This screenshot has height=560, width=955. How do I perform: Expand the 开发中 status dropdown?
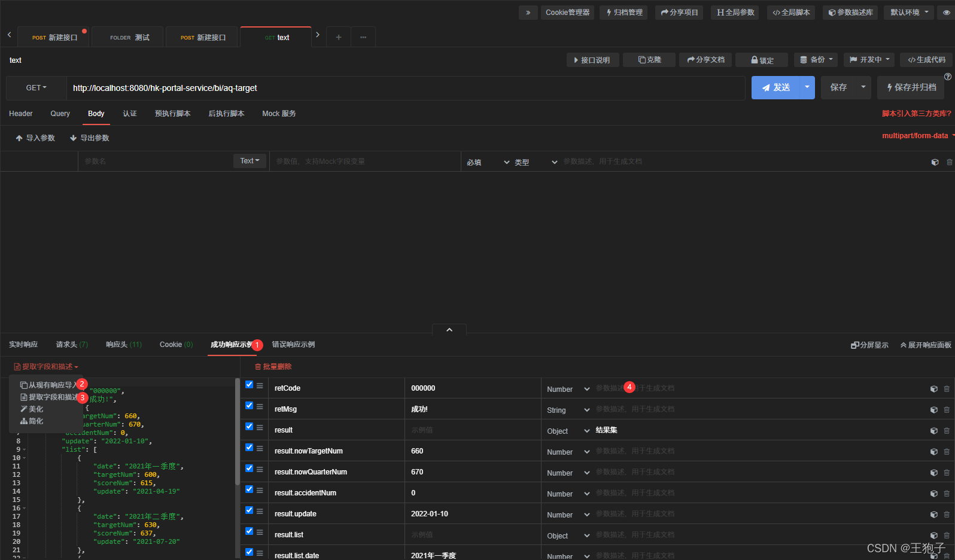click(x=869, y=60)
